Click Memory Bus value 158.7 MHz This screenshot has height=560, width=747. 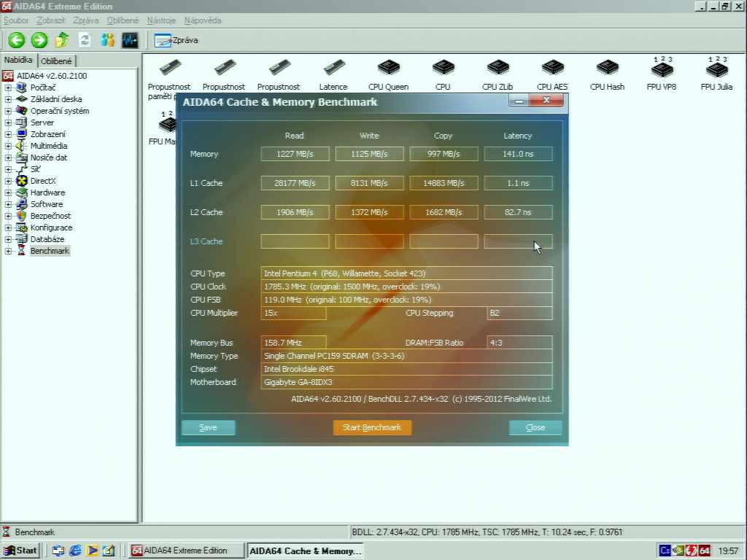click(x=293, y=343)
